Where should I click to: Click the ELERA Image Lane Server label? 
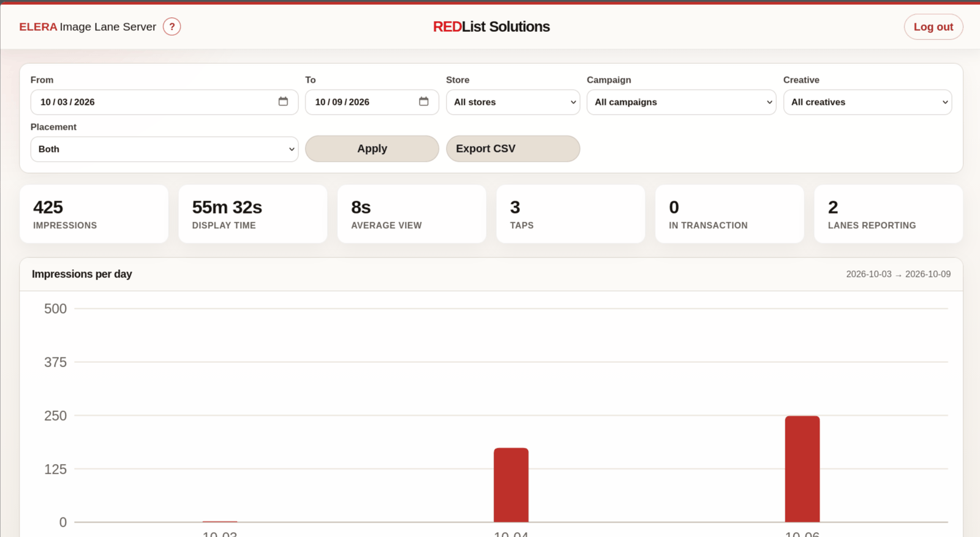click(88, 27)
